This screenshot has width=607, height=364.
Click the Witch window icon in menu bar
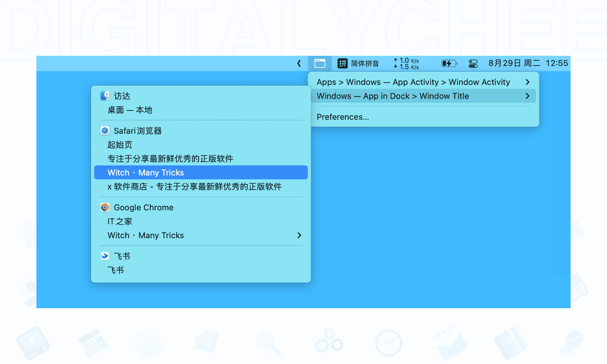click(320, 63)
